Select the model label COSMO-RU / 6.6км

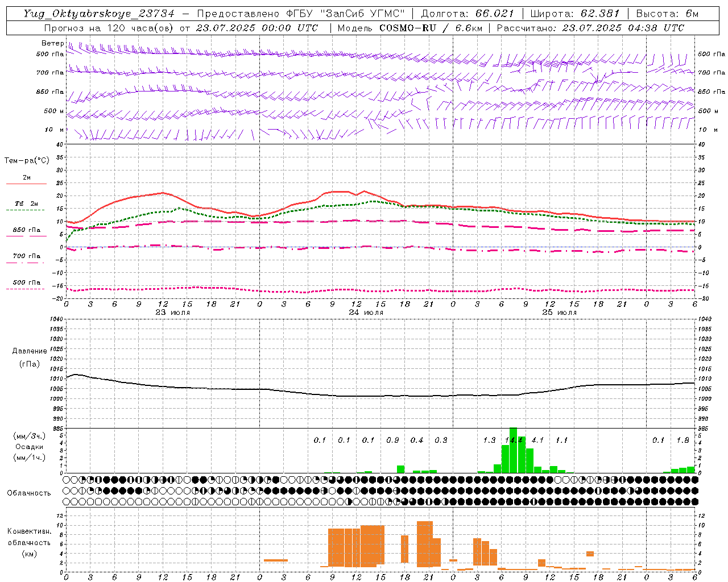[x=431, y=28]
